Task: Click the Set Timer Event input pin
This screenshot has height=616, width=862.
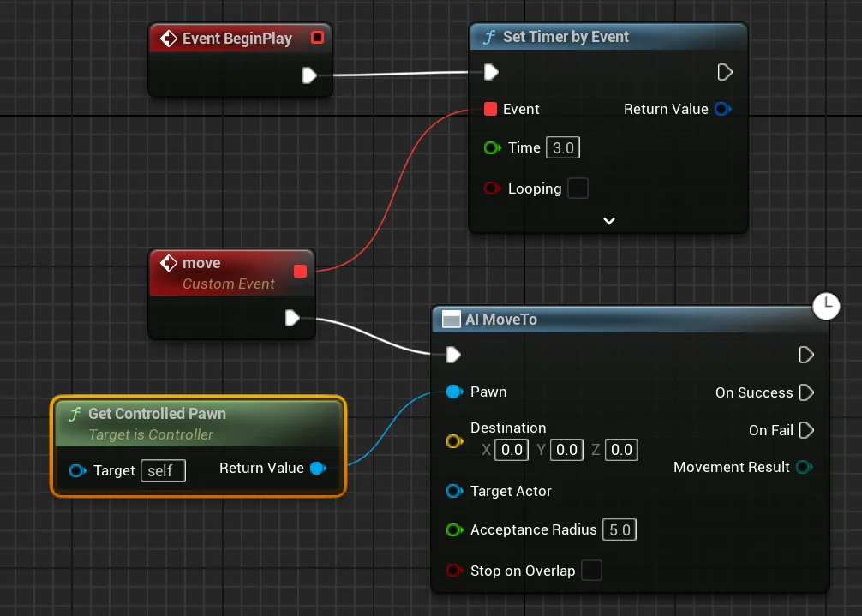Action: click(x=491, y=109)
